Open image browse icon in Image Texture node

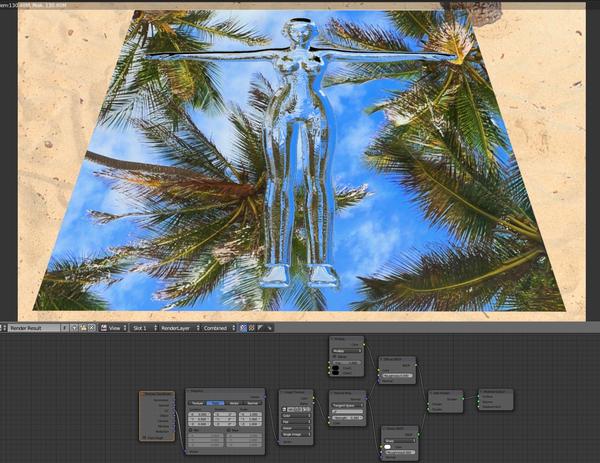(x=284, y=409)
